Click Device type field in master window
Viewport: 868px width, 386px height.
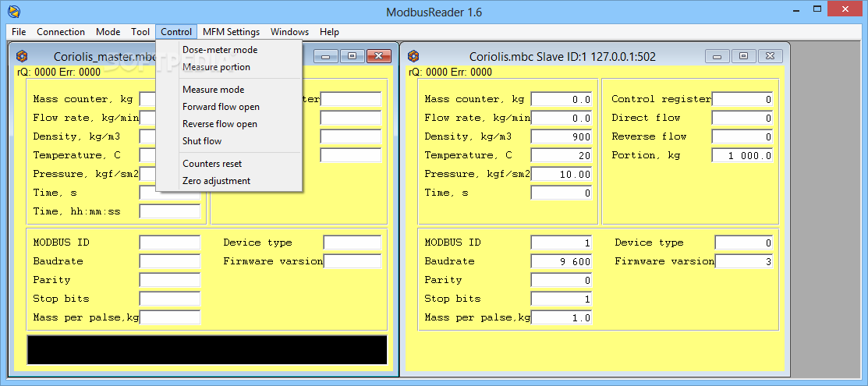353,243
